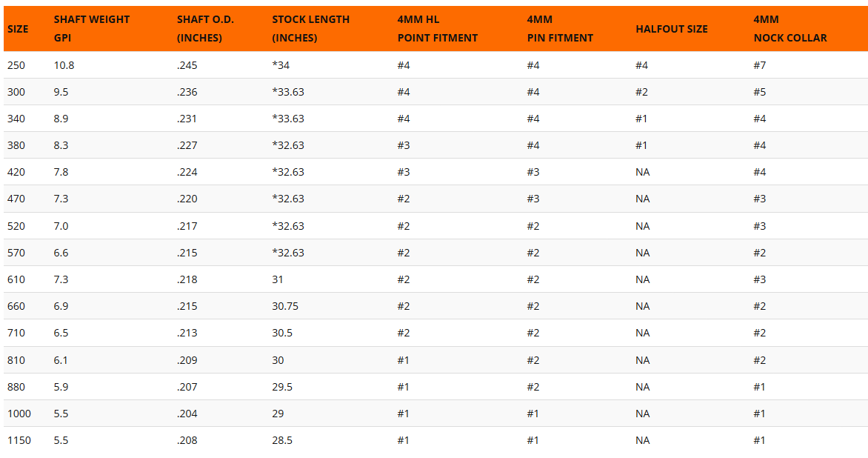Screen dimensions: 868x458
Task: Select the #5 nock collar value
Action: [x=760, y=92]
